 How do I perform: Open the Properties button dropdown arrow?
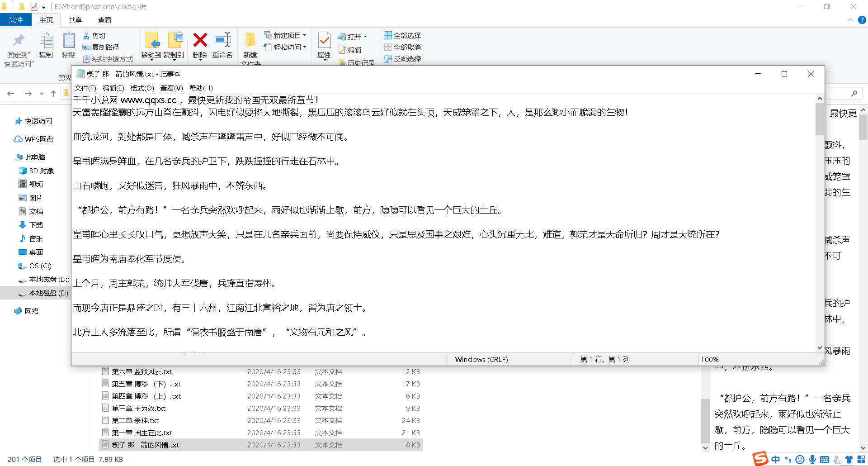pyautogui.click(x=324, y=60)
